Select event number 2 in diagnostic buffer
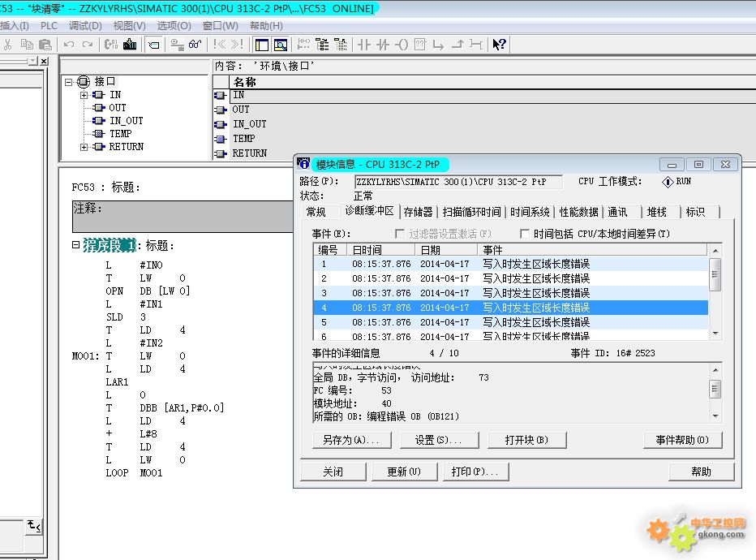This screenshot has width=756, height=560. [x=510, y=279]
